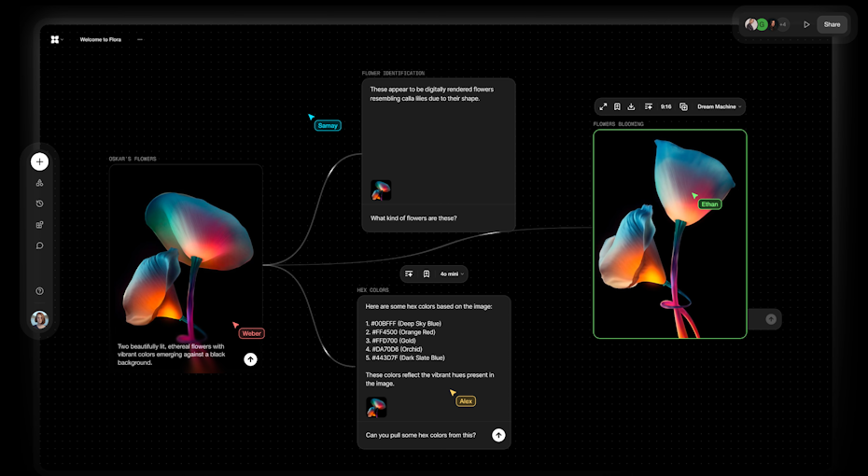Submit the Oskar's Flowers prompt arrow
The height and width of the screenshot is (476, 868).
250,359
